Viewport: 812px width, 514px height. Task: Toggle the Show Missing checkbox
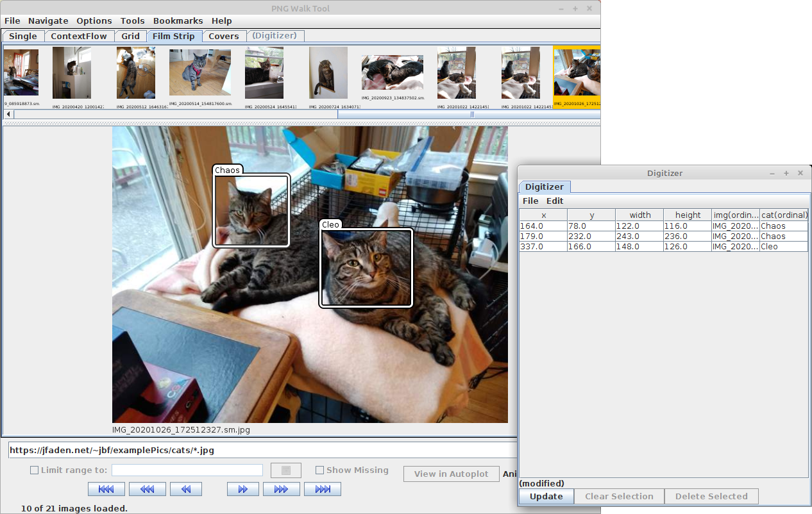[x=319, y=470]
